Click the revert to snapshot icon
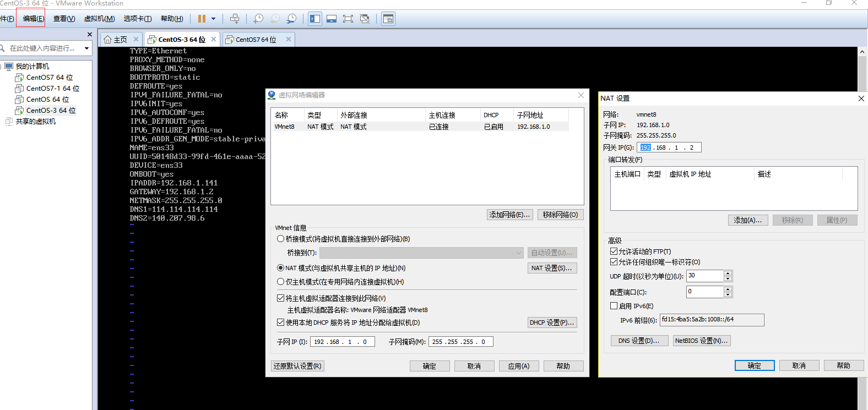The height and width of the screenshot is (410, 868). click(x=275, y=19)
